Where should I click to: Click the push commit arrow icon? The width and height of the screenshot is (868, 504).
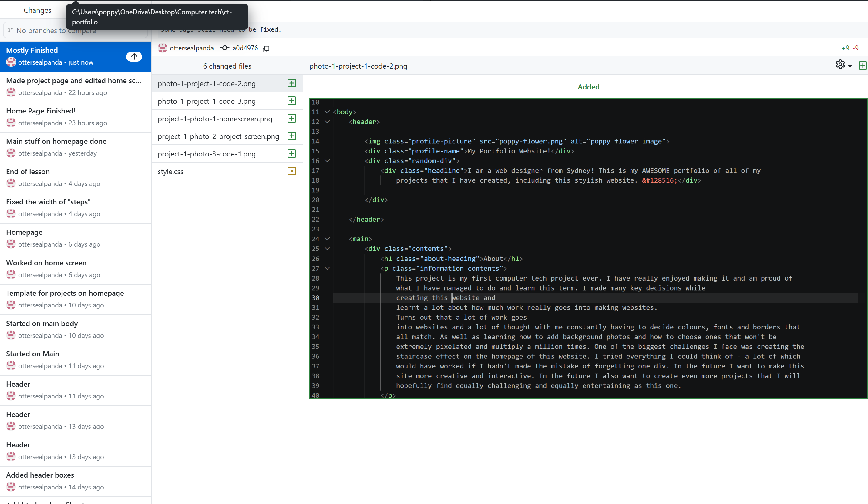pyautogui.click(x=134, y=56)
